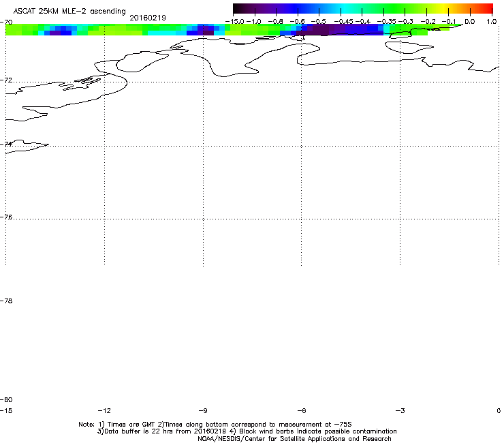Select the -0.8 color scale label
Viewport: 504px width, 443px height.
click(x=275, y=22)
